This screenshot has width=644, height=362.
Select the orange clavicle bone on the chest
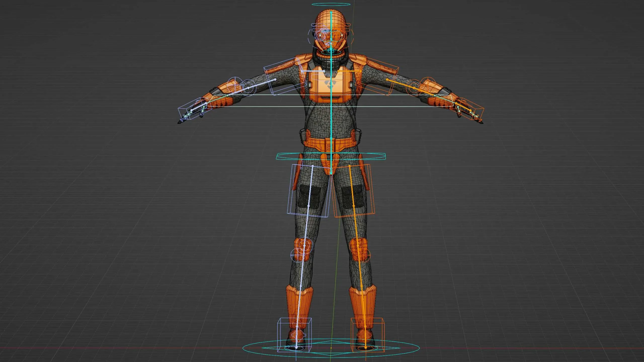[x=350, y=71]
